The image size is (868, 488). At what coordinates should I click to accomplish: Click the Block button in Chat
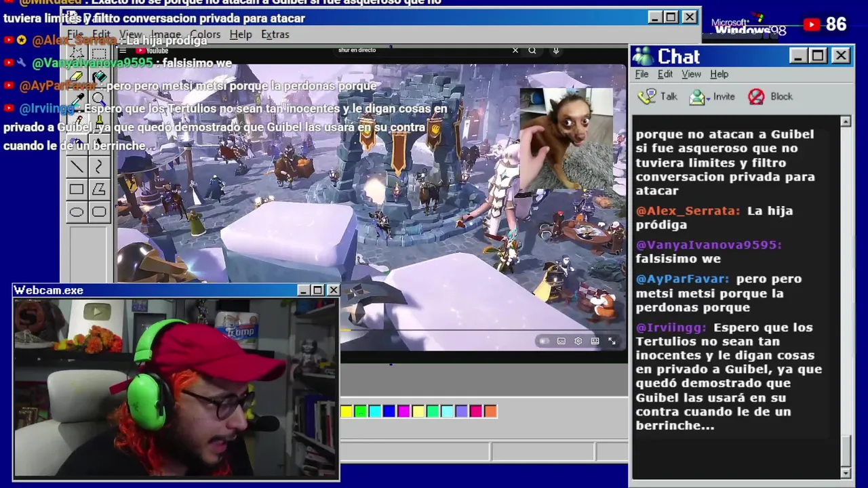click(x=770, y=96)
